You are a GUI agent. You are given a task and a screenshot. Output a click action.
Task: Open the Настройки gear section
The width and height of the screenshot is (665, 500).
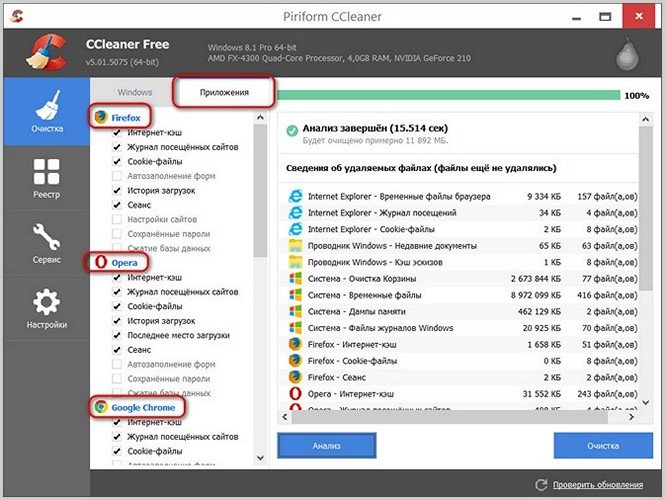tap(46, 308)
